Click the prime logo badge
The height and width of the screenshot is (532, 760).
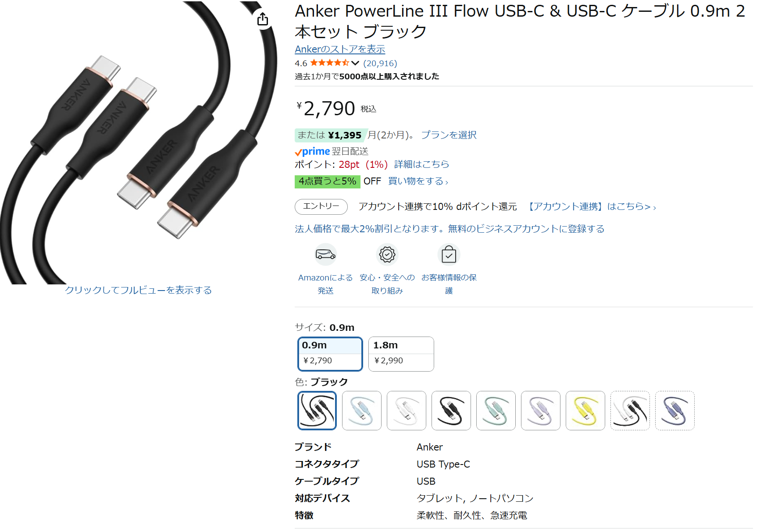[x=312, y=152]
